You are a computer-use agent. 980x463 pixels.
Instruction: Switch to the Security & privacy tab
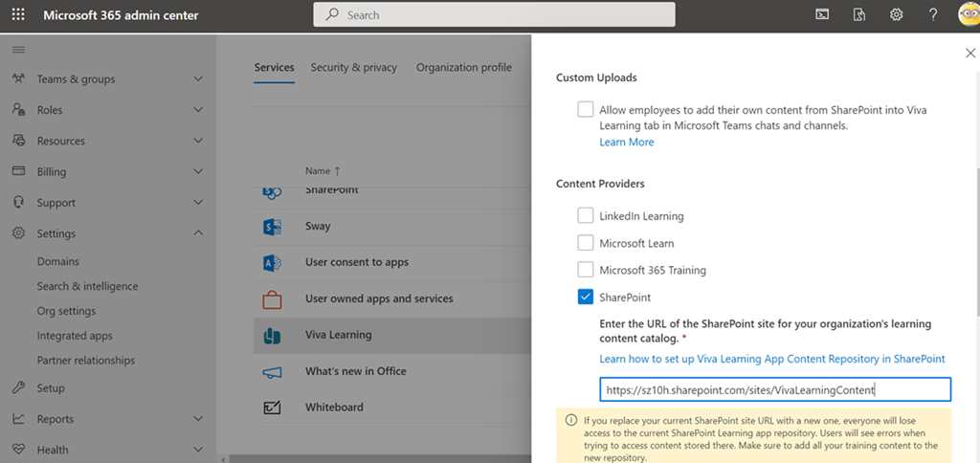click(x=353, y=68)
